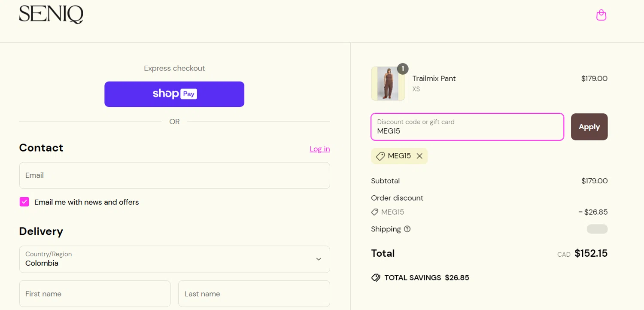
Task: Click the Trailmix Pant product name
Action: [x=434, y=79]
